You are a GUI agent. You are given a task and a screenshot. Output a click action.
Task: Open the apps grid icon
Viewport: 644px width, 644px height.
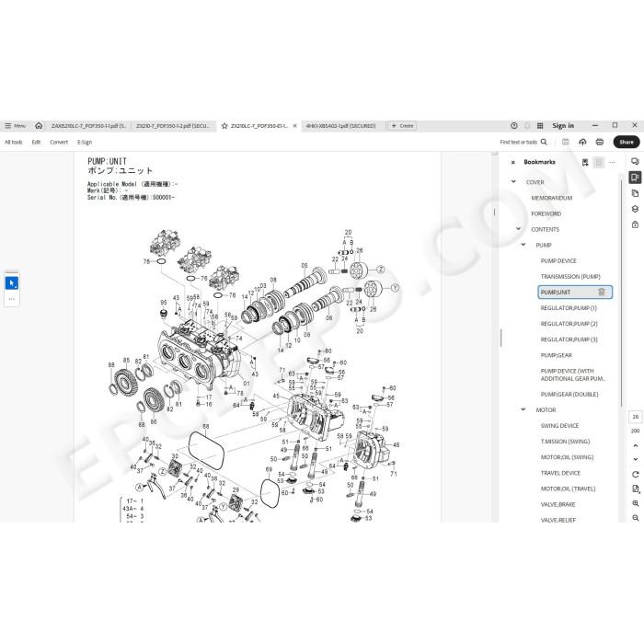(540, 126)
